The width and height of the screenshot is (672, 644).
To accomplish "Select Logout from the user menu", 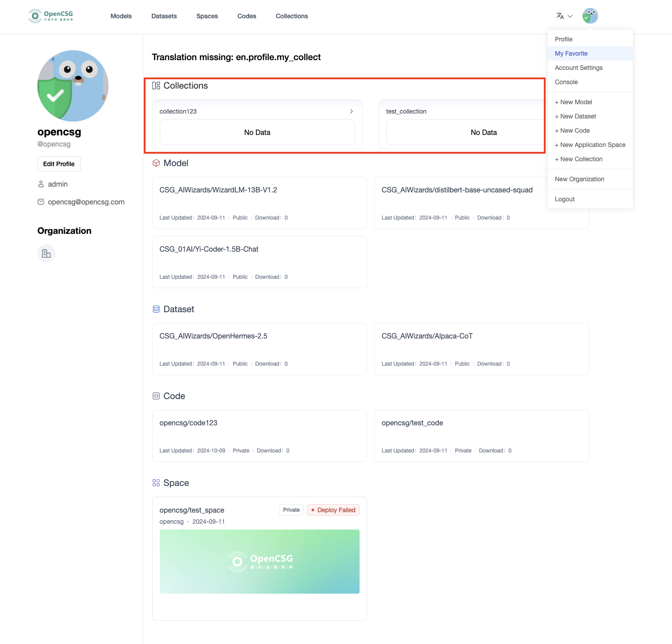I will [565, 199].
